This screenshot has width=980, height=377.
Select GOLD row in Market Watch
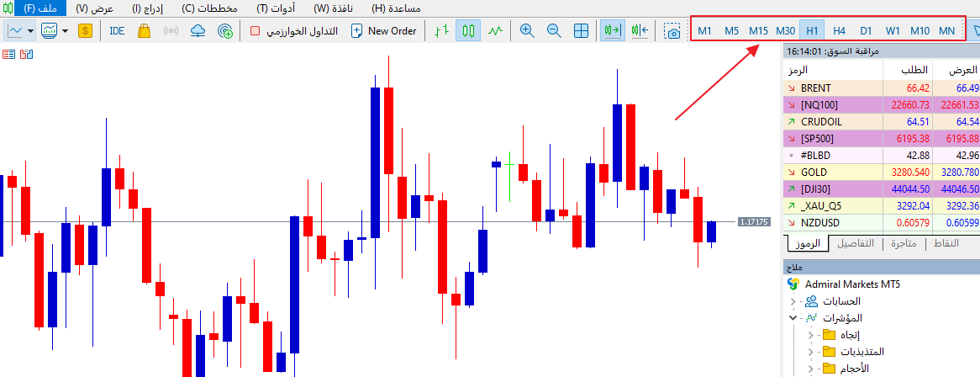click(x=882, y=172)
